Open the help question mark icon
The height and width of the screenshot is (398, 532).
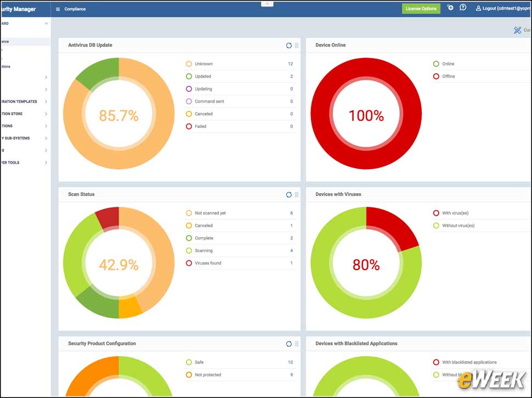(463, 8)
